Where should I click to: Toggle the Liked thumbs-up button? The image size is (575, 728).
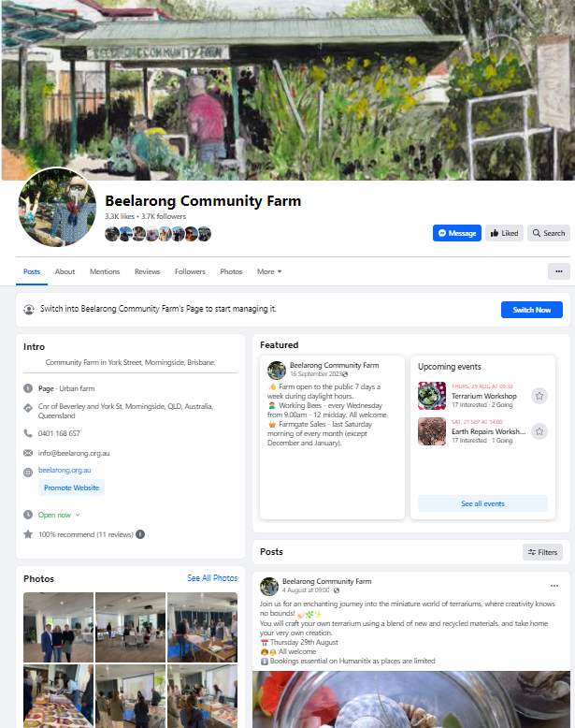coord(504,233)
